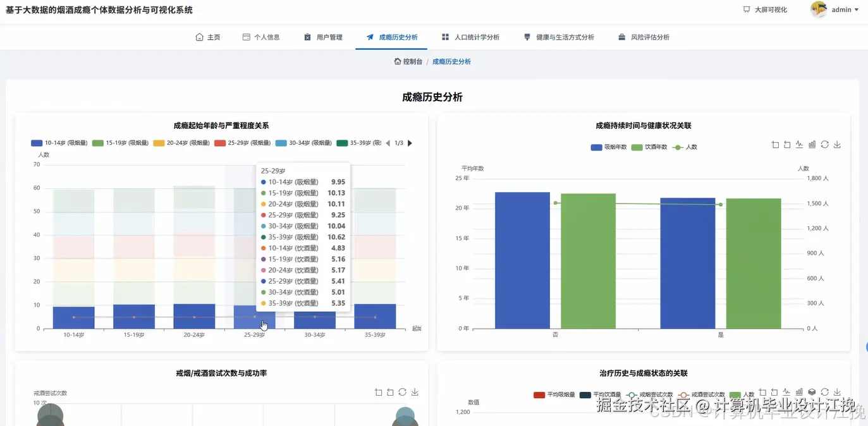This screenshot has width=868, height=426.
Task: Toggle 平均吸烟量 legend in treatment chart
Action: pyautogui.click(x=554, y=395)
